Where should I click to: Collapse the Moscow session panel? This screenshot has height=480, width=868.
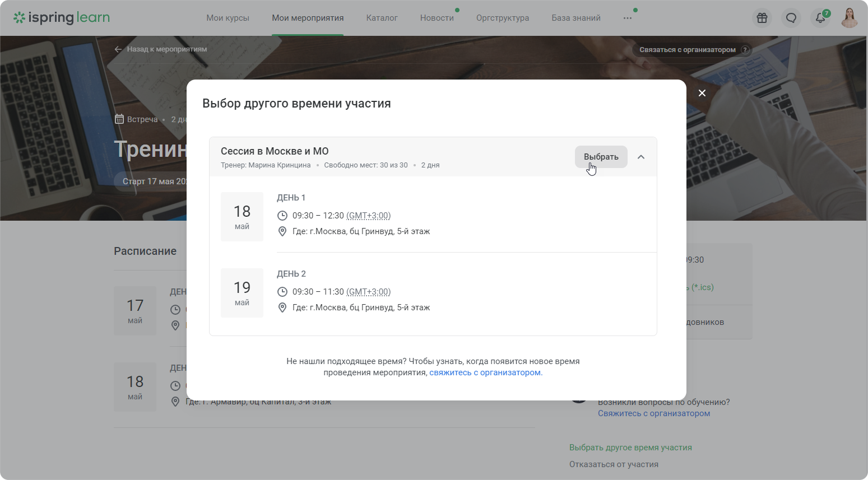tap(641, 157)
